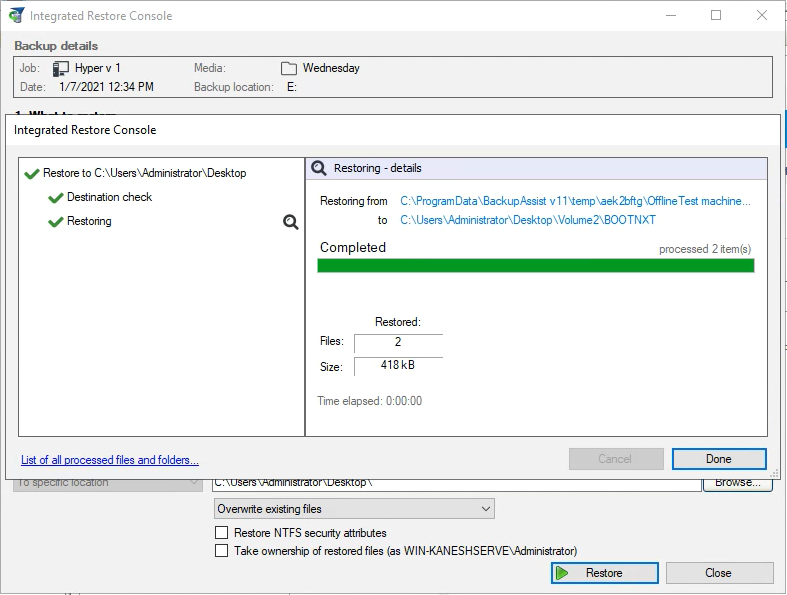This screenshot has height=595, width=787.
Task: Click green checkmark beside Restore to C:\Users path
Action: pos(31,174)
